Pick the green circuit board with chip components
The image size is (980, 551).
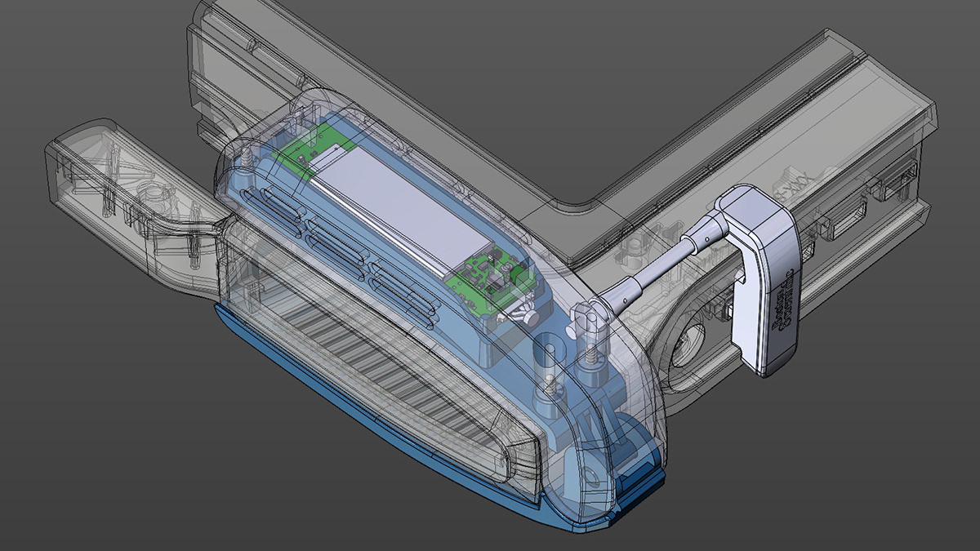tap(491, 282)
